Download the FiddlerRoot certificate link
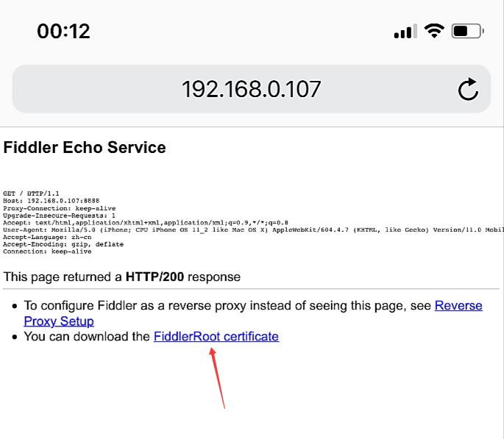 coord(216,337)
